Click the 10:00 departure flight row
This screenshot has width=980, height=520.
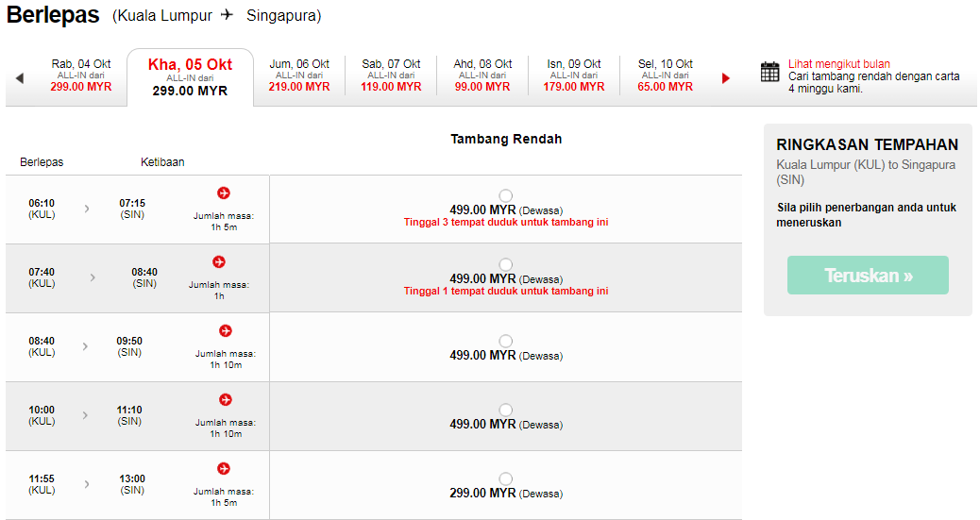tap(137, 416)
